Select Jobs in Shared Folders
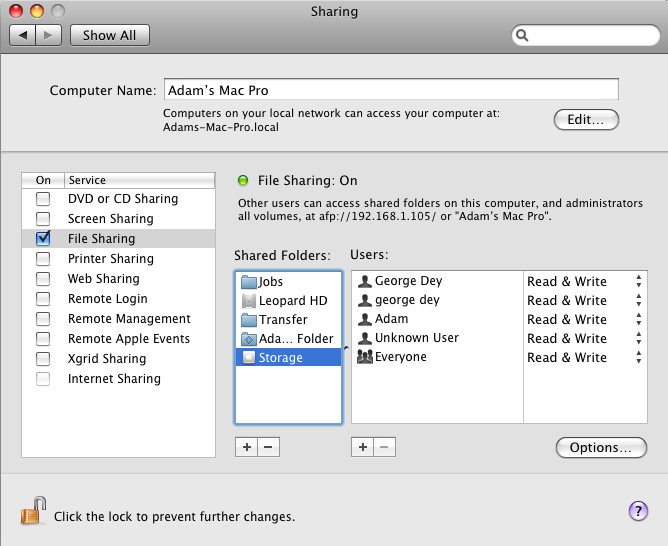This screenshot has height=546, width=668. (288, 282)
